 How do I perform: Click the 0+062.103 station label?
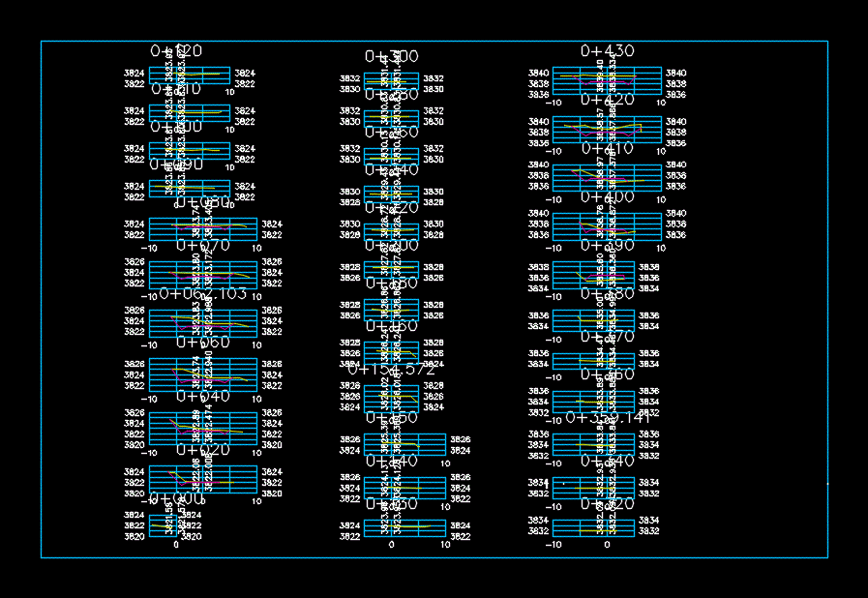click(202, 293)
